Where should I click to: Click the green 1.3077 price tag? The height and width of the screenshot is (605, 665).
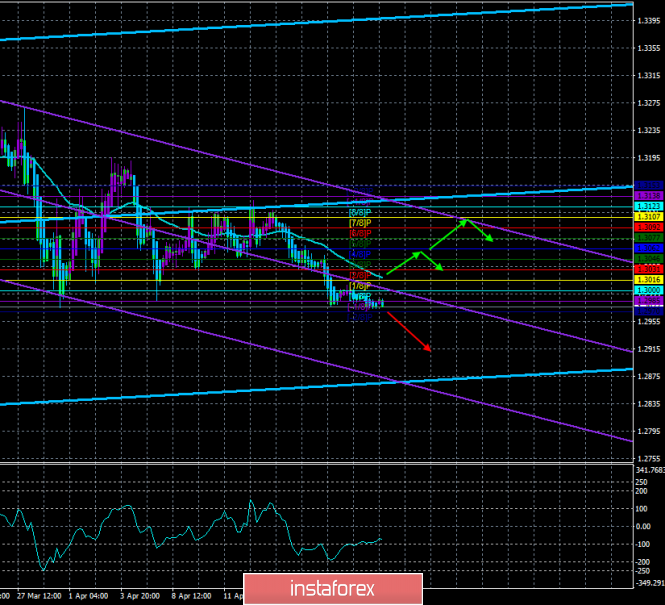tap(647, 237)
